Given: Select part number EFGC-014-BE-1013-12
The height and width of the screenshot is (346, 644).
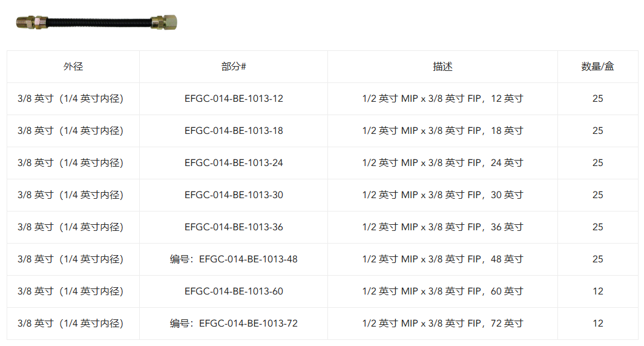Looking at the screenshot, I should 234,99.
